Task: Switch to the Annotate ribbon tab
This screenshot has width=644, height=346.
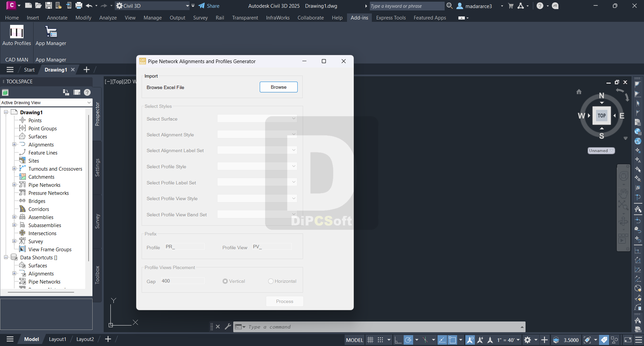Action: pos(57,18)
